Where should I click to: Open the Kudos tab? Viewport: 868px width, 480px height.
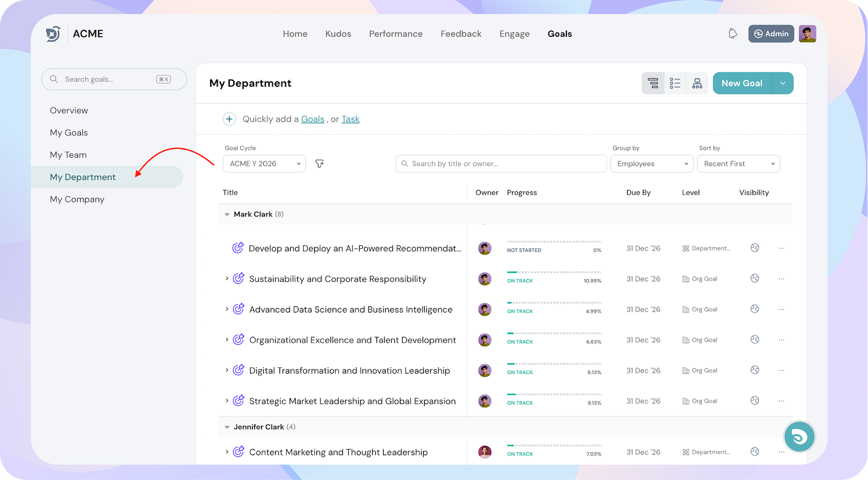click(338, 34)
